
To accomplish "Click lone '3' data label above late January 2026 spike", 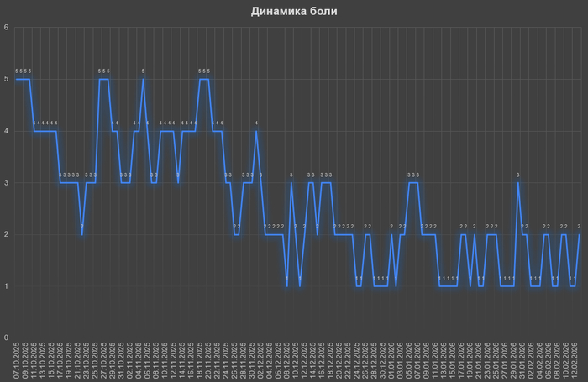I will coord(518,175).
